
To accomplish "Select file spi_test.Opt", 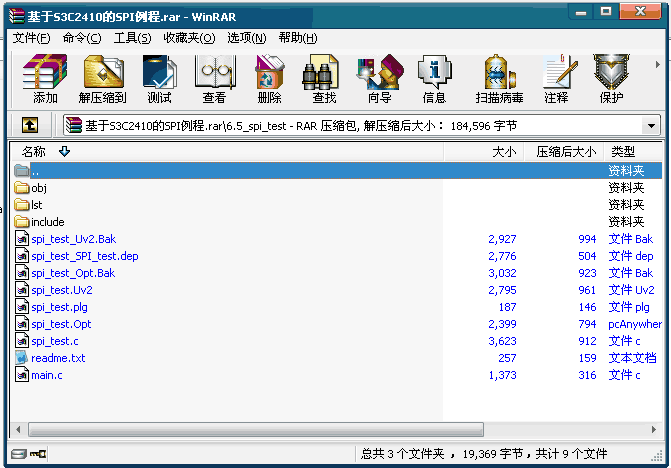I will tap(61, 324).
